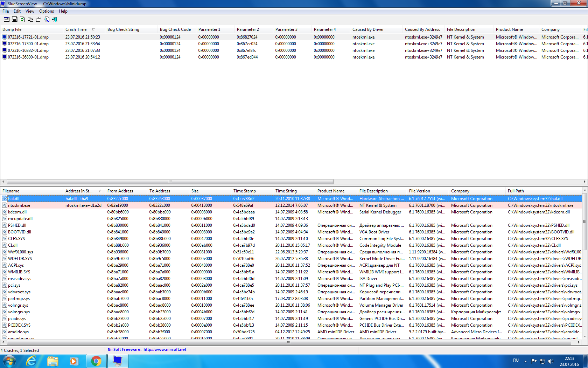Select the partmgr.sys row
The width and height of the screenshot is (588, 368).
pyautogui.click(x=291, y=299)
